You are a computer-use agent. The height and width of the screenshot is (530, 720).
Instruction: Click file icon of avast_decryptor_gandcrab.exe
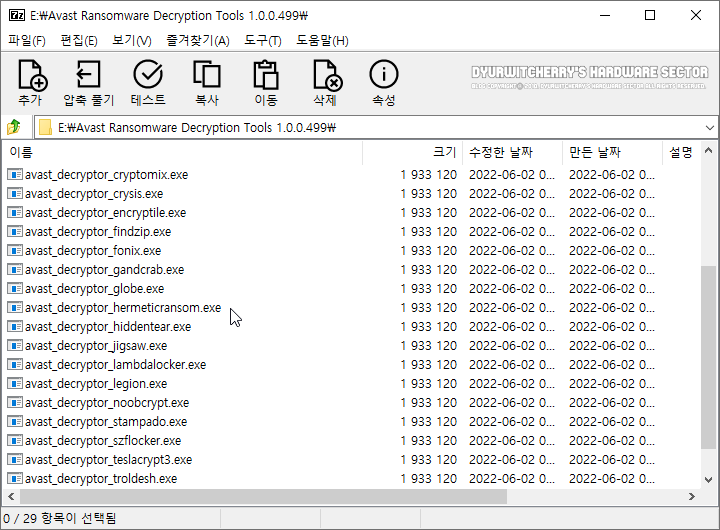pyautogui.click(x=15, y=270)
